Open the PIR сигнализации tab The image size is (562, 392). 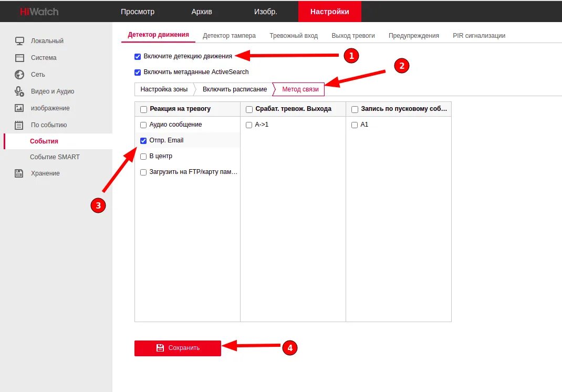[x=479, y=36]
